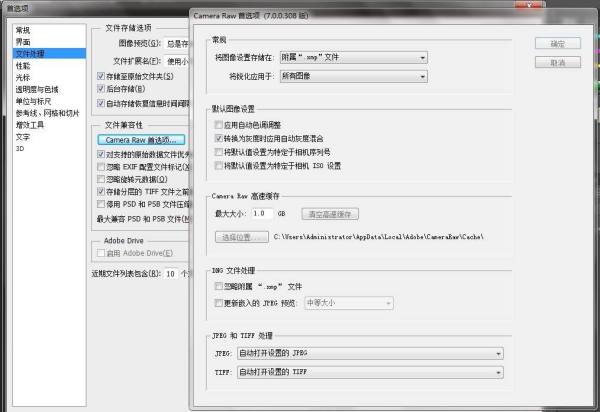Viewport: 600px width, 412px height.
Task: Toggle 自动存储恢复信息时间间隔 checkbox
Action: point(101,103)
